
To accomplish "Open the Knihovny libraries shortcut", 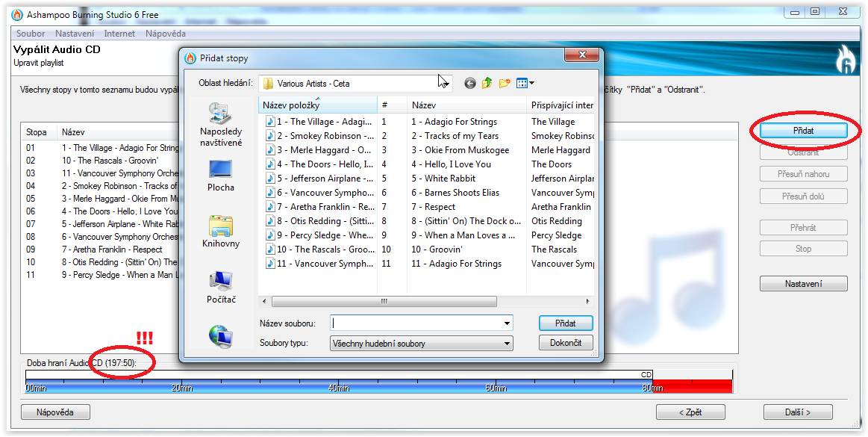I will [x=221, y=232].
